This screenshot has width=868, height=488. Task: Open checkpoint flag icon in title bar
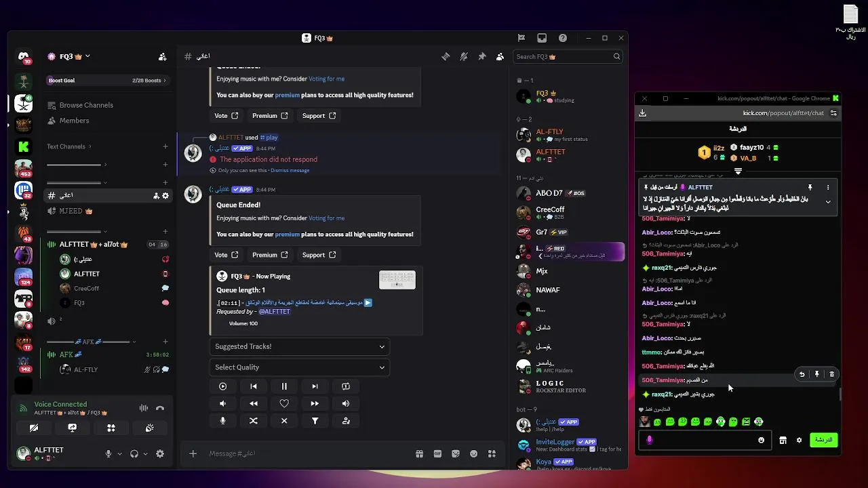tap(521, 38)
